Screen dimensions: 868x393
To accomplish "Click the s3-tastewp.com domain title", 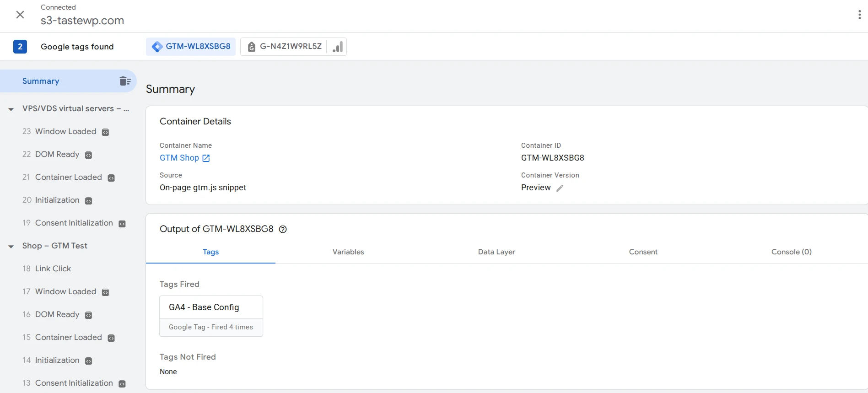I will point(82,21).
